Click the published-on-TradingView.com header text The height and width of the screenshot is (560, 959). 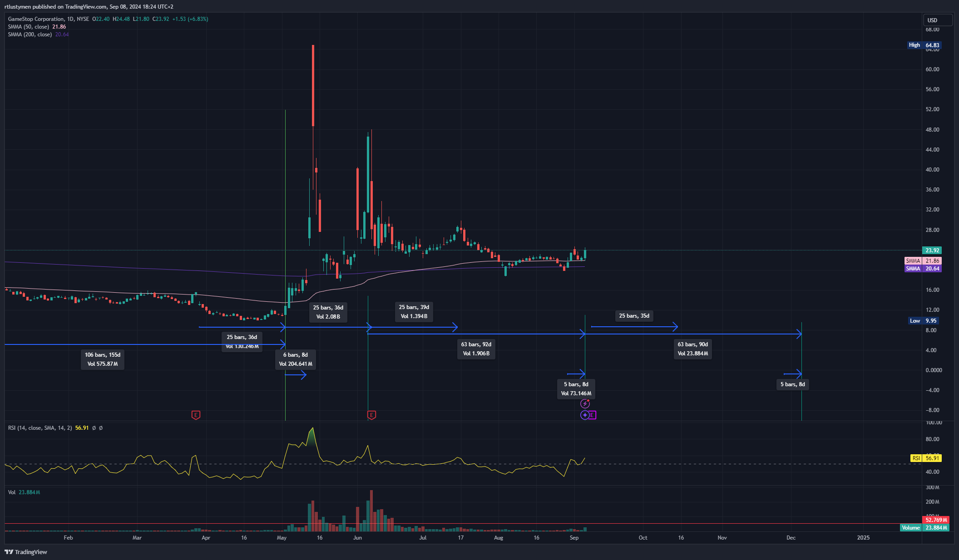click(89, 7)
